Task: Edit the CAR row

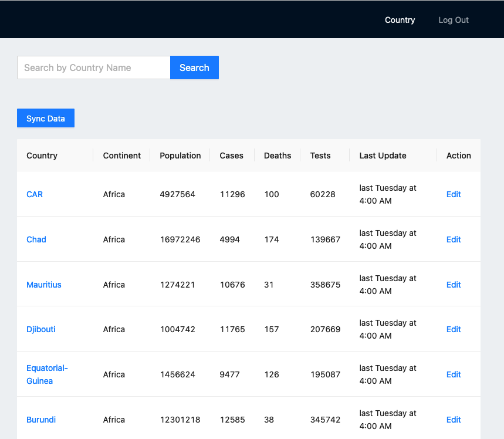Action: point(454,194)
